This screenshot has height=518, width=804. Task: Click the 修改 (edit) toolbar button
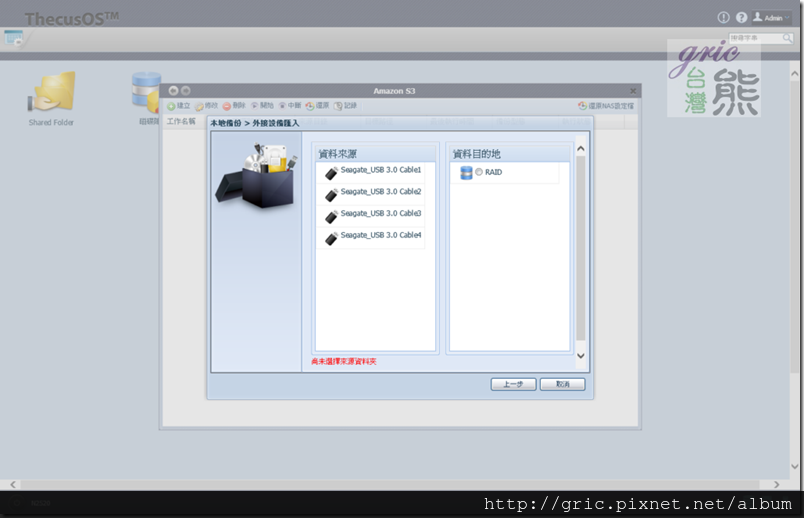pyautogui.click(x=207, y=106)
